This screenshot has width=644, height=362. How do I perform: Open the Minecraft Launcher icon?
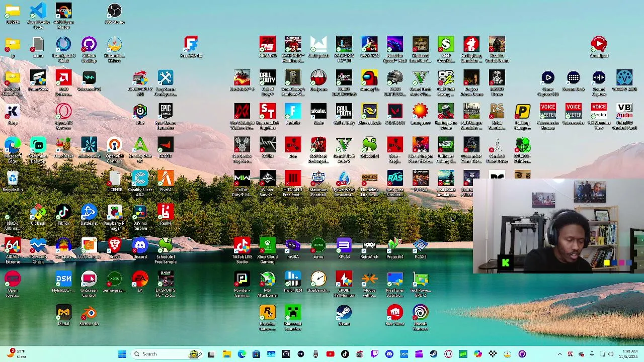tap(293, 317)
